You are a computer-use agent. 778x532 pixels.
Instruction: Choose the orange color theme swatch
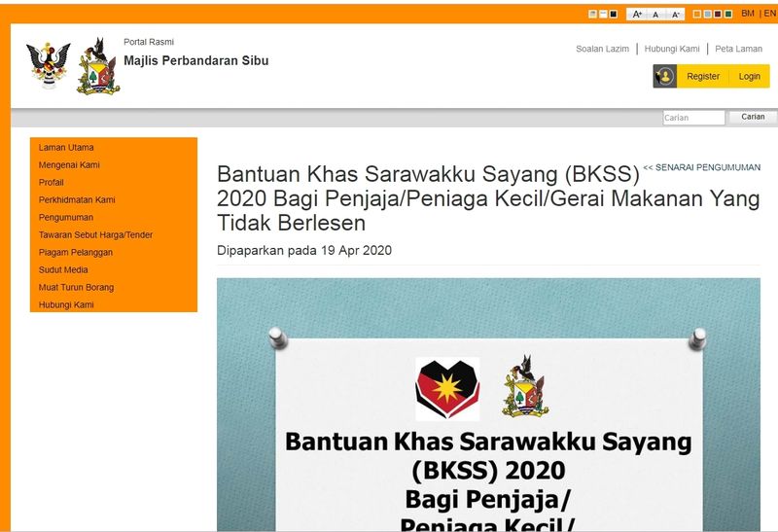pyautogui.click(x=697, y=14)
